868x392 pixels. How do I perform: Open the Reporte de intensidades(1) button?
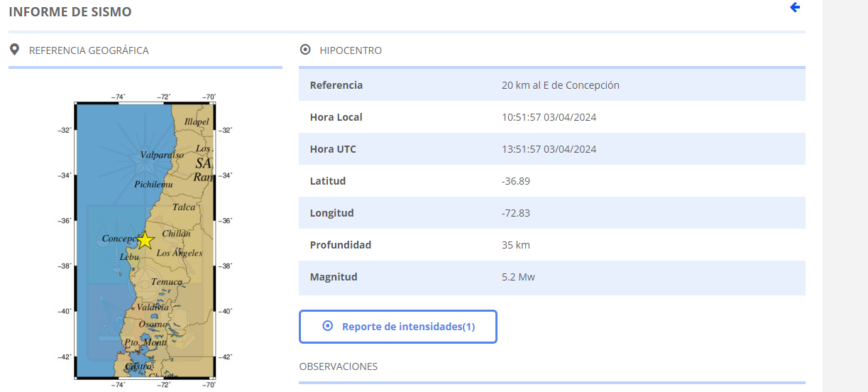click(x=397, y=327)
